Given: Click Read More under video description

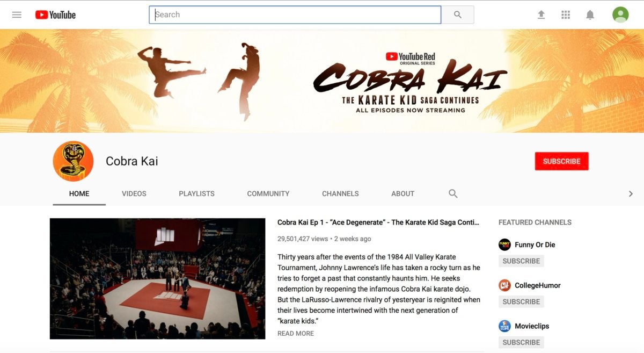Looking at the screenshot, I should click(x=296, y=334).
